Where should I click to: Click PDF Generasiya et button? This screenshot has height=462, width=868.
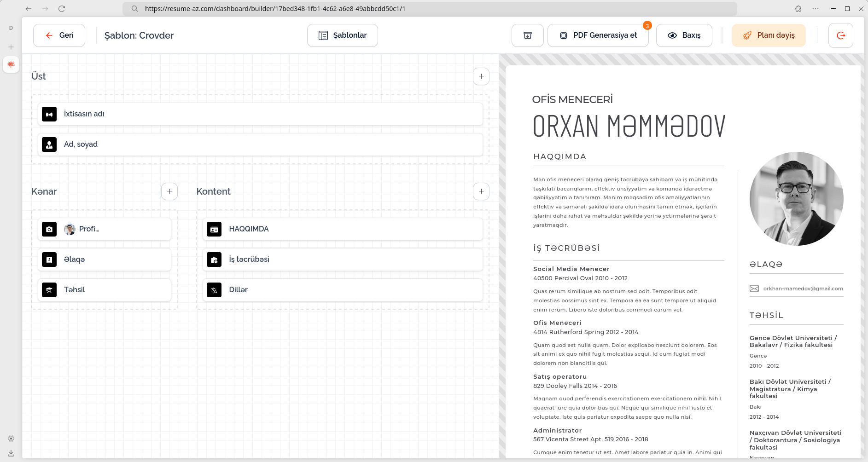[598, 35]
